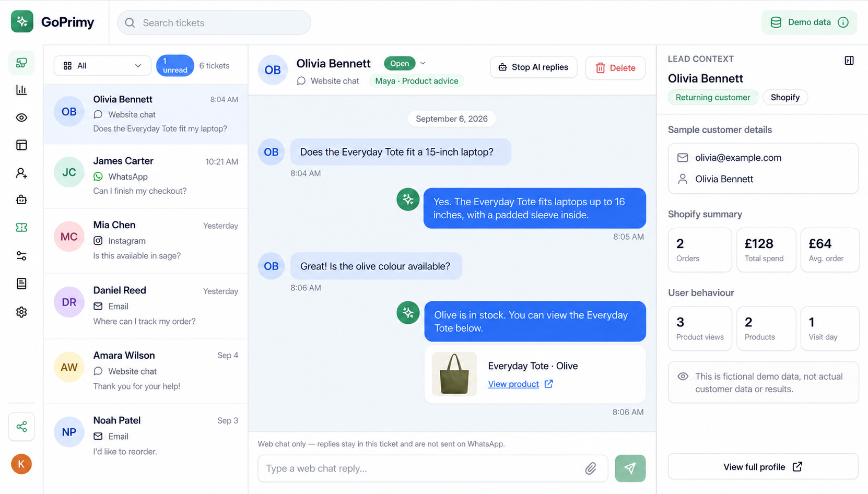Collapse the Lead Context panel icon
This screenshot has width=868, height=494.
click(849, 61)
